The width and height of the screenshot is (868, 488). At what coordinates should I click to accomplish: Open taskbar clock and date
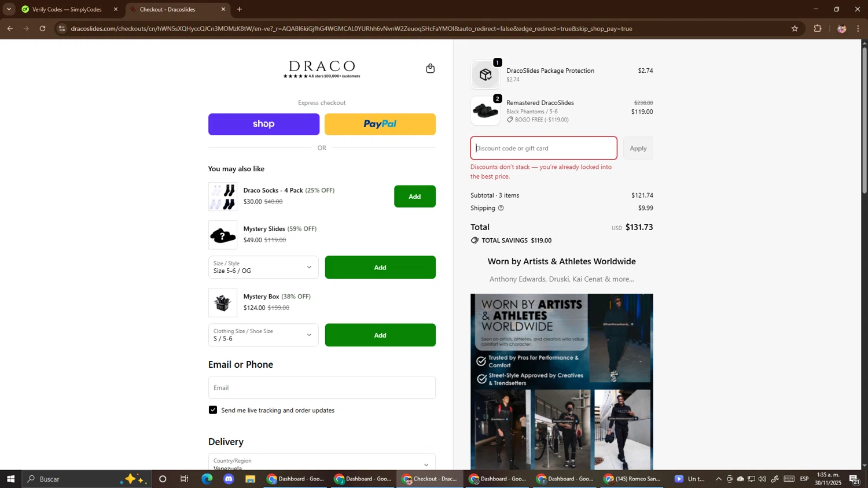[828, 479]
